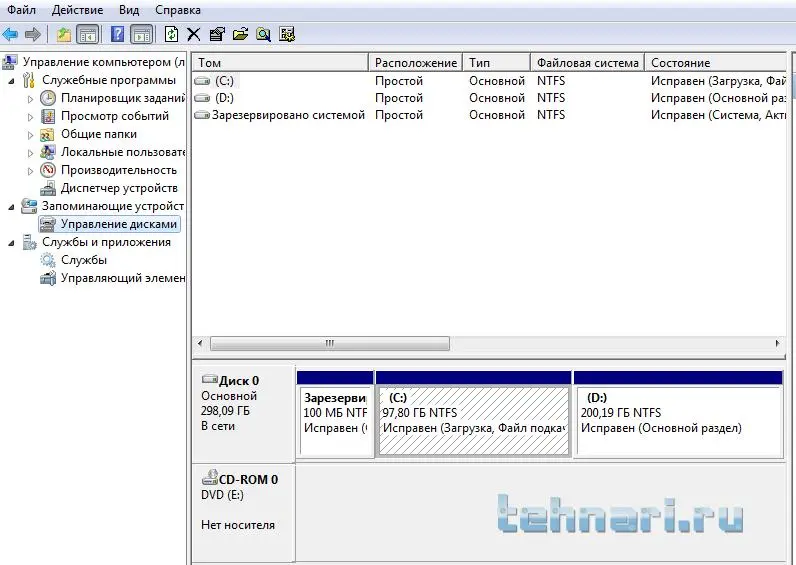This screenshot has height=565, width=796.
Task: Select Служебные программы tree item
Action: point(109,80)
